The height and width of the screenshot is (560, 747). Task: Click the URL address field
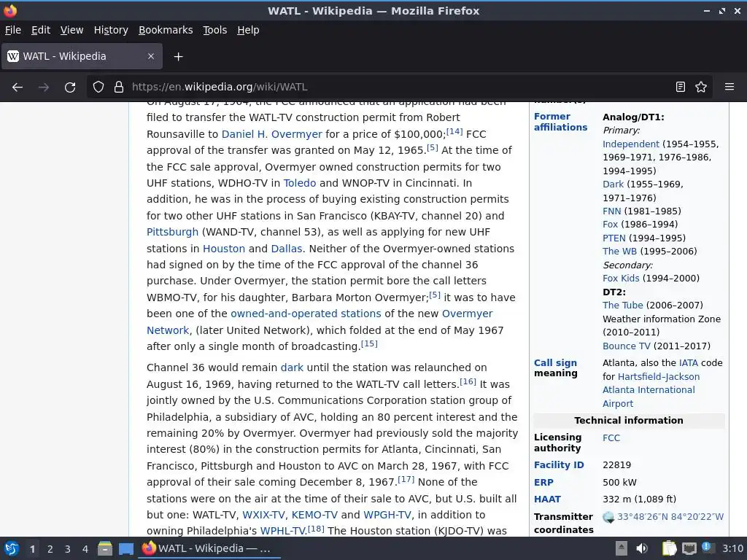(400, 87)
